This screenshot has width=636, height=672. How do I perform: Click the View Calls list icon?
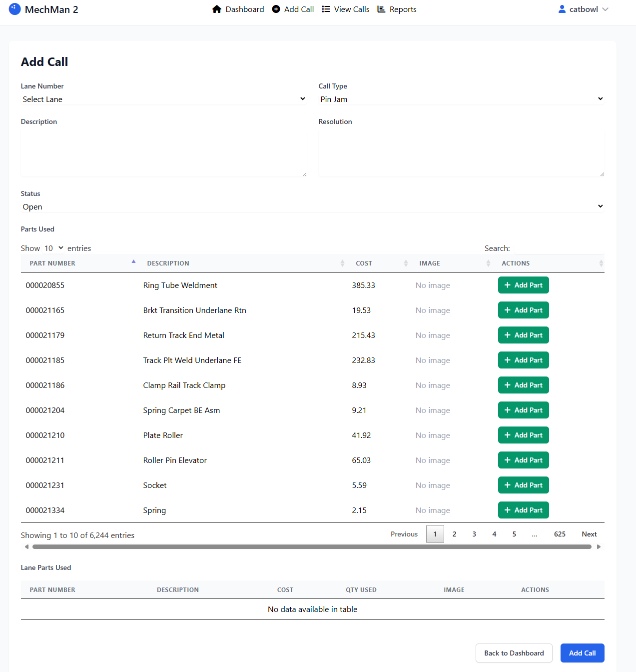pos(326,9)
